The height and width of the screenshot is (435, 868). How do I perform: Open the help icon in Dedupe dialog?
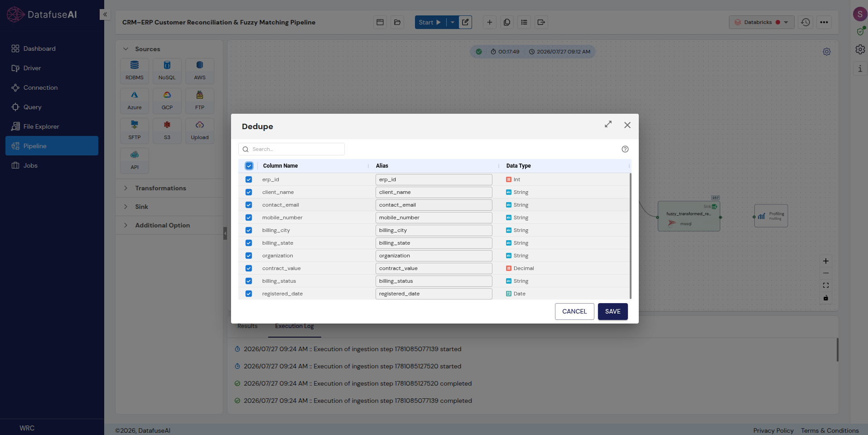coord(625,149)
